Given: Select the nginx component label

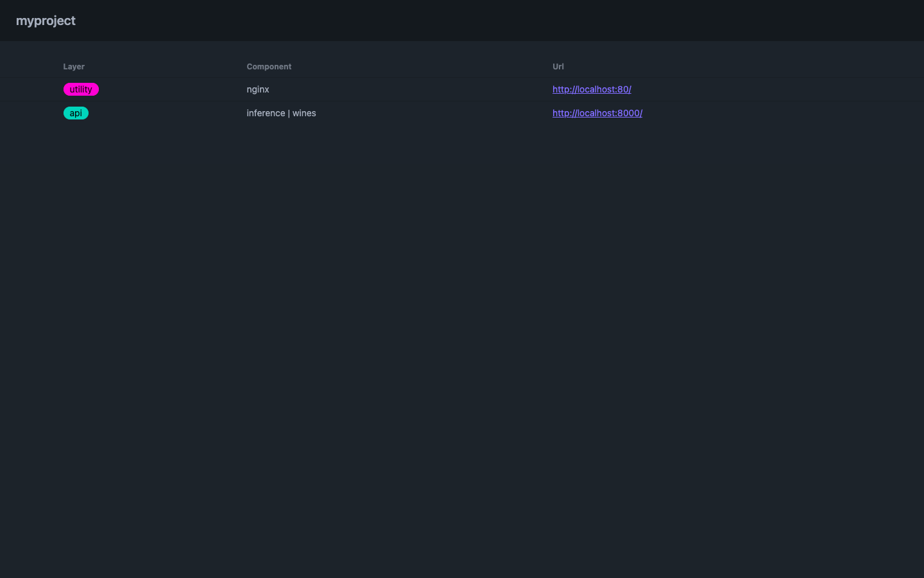Looking at the screenshot, I should click(258, 89).
